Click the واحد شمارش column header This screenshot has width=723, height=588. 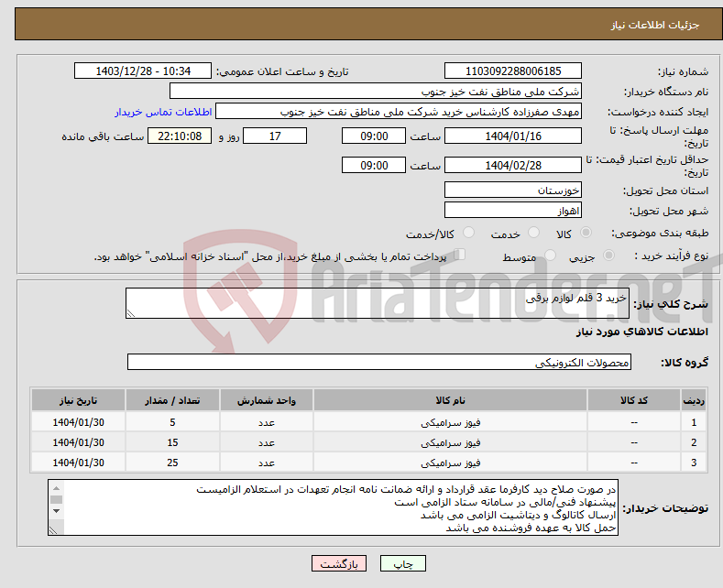click(267, 400)
